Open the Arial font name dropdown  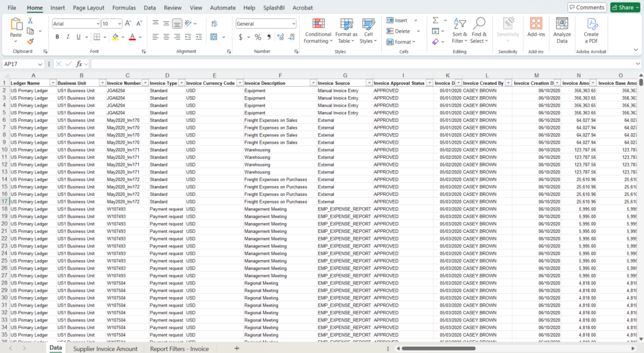point(97,23)
